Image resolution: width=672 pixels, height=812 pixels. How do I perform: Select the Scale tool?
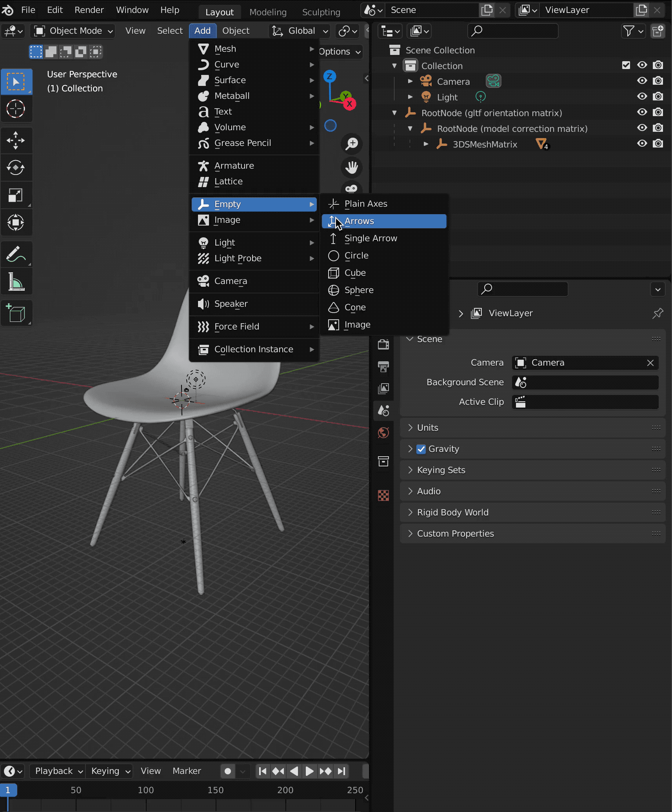pyautogui.click(x=16, y=195)
